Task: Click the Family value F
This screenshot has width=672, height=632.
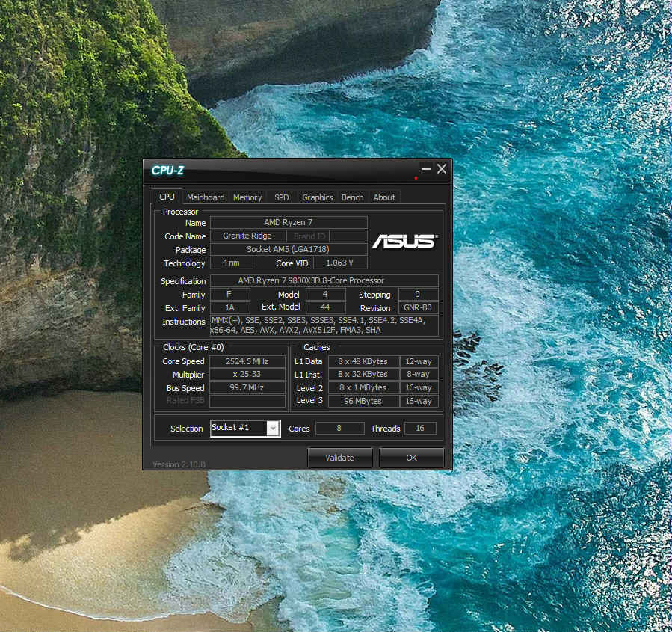Action: (229, 294)
